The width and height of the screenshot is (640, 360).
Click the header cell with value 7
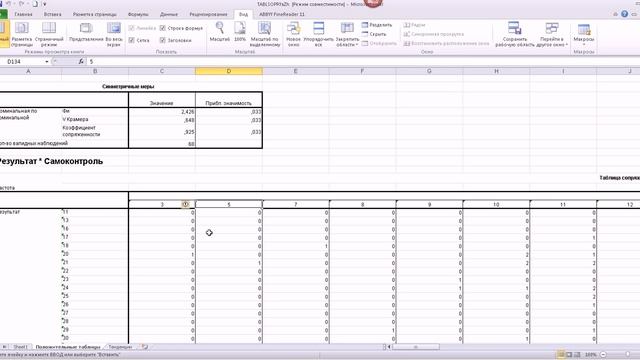296,204
